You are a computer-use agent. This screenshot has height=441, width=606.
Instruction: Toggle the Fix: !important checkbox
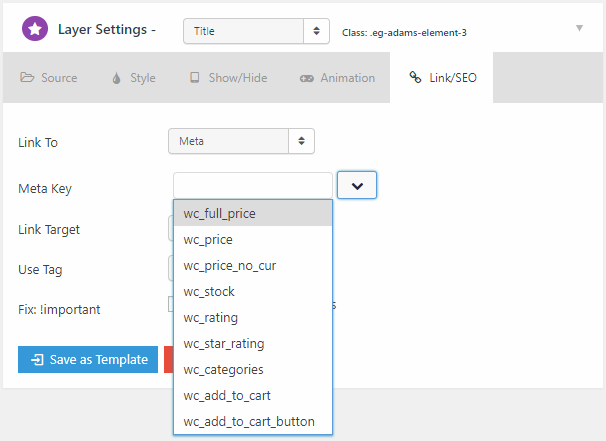[171, 304]
